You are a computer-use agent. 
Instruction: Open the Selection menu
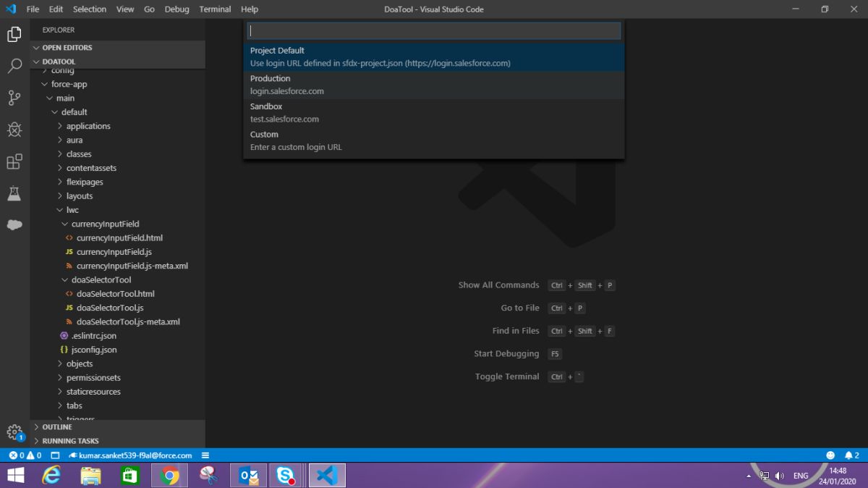click(x=90, y=9)
